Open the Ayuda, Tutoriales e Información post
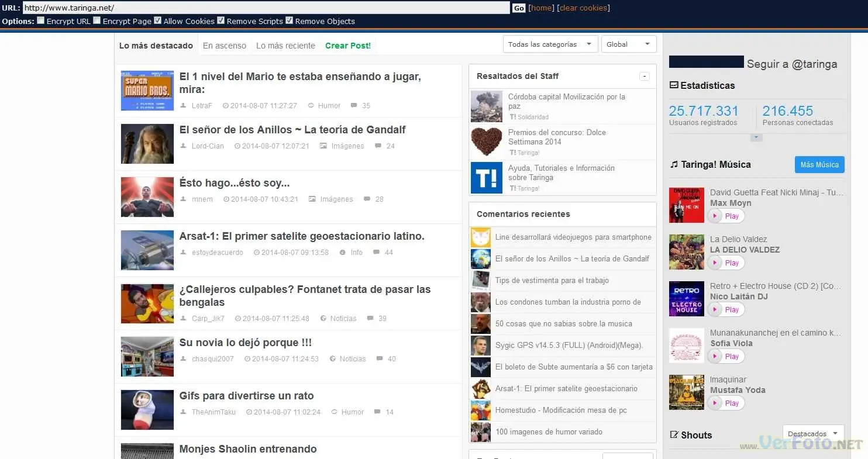This screenshot has width=868, height=459. [x=562, y=172]
